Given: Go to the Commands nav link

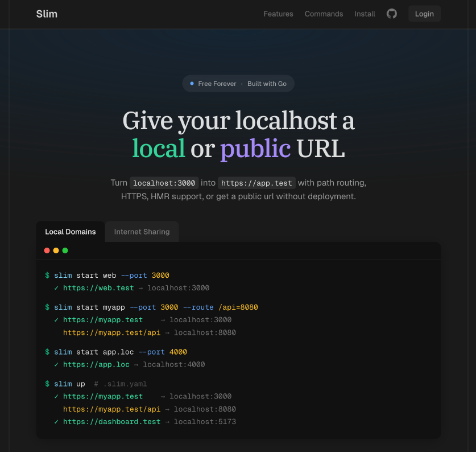Looking at the screenshot, I should pos(324,14).
